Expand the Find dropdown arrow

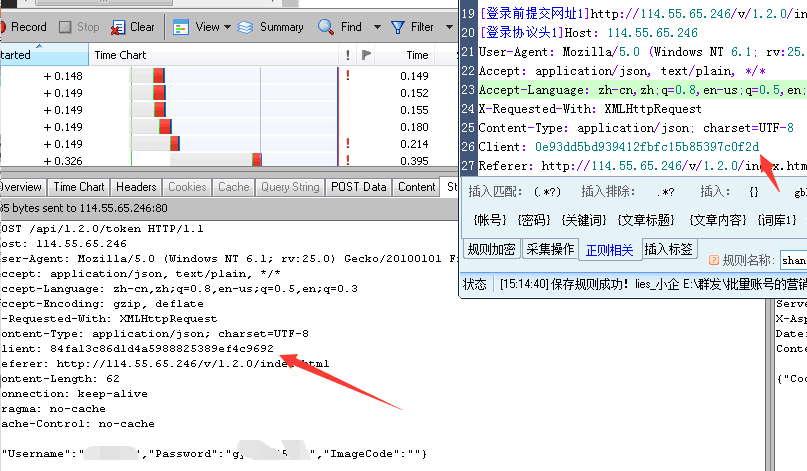point(375,27)
